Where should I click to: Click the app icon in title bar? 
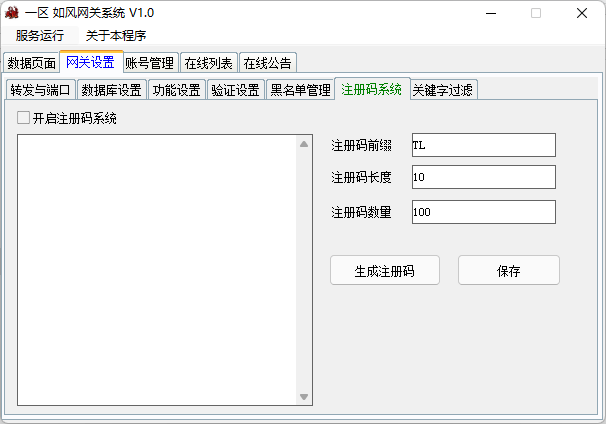tap(12, 13)
